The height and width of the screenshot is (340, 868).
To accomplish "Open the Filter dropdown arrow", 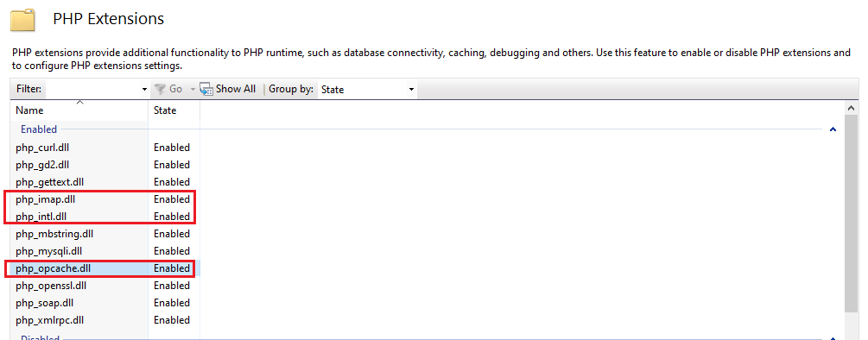I will click(x=144, y=89).
